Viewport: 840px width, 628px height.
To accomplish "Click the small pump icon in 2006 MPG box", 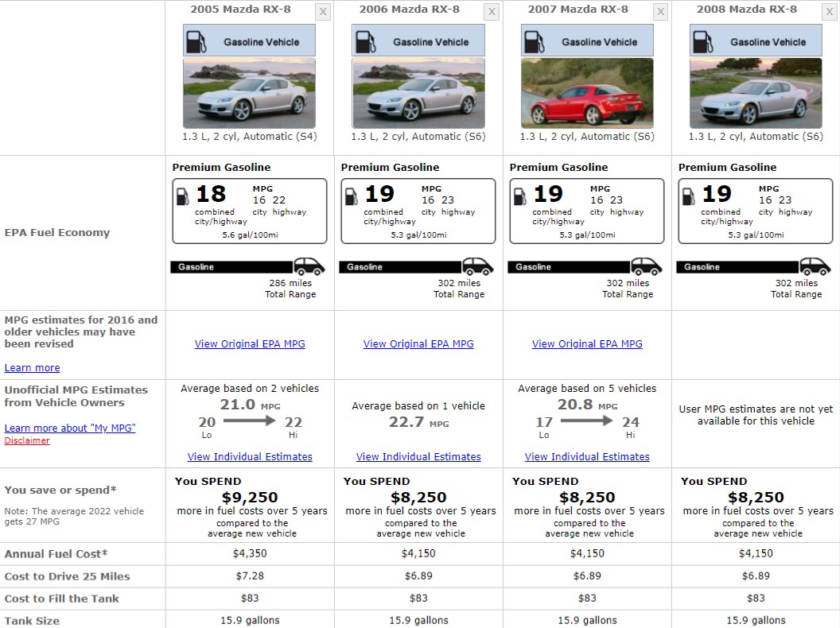I will coord(352,196).
